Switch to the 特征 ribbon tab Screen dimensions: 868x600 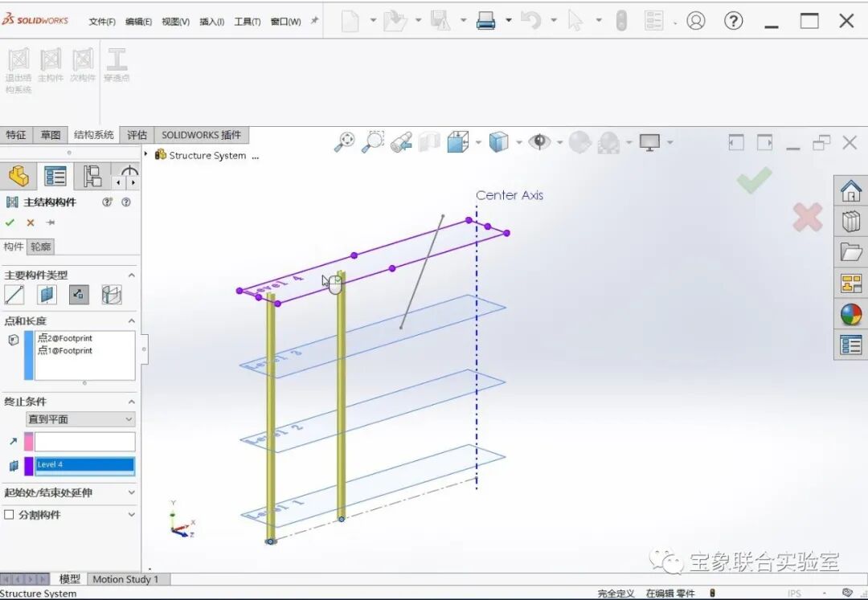pyautogui.click(x=16, y=135)
